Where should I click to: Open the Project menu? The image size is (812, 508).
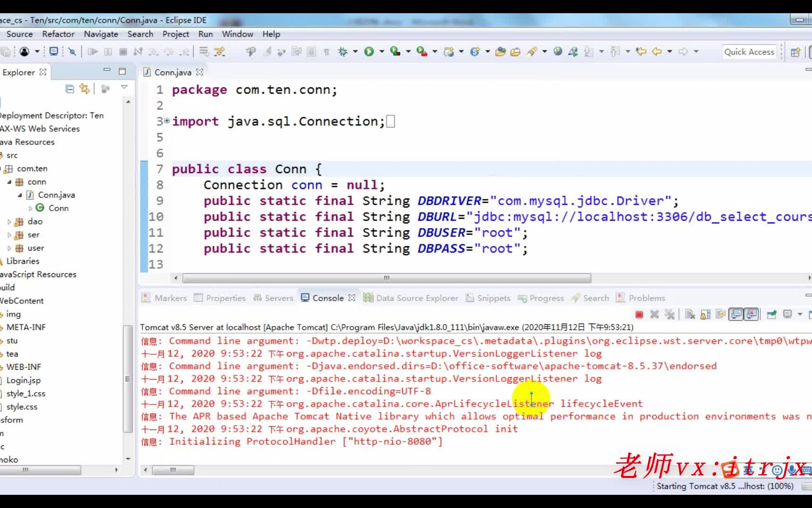(176, 34)
